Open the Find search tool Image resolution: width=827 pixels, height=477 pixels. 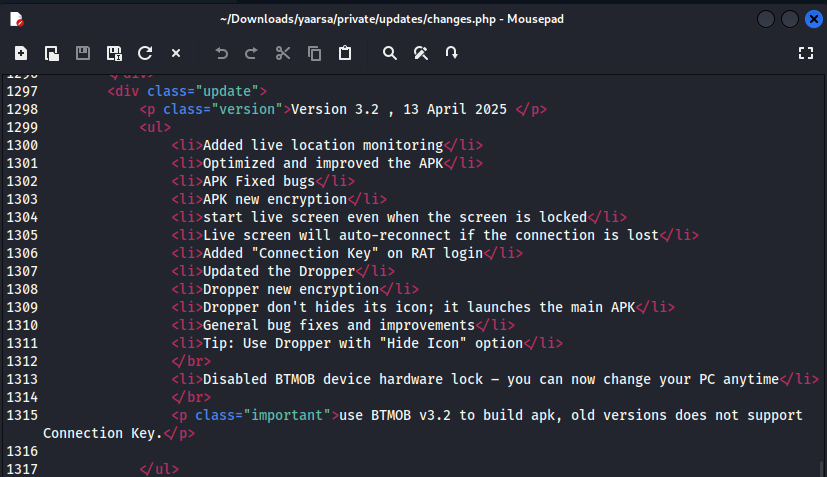point(390,53)
